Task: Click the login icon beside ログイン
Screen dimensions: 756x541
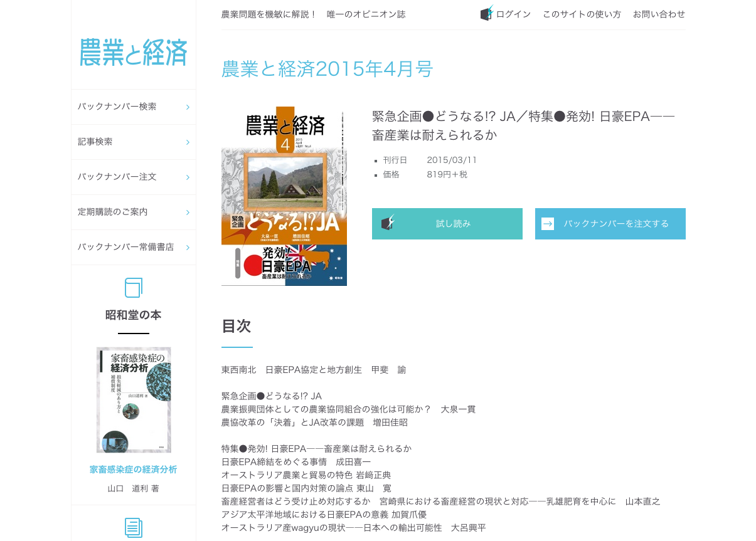Action: 487,13
